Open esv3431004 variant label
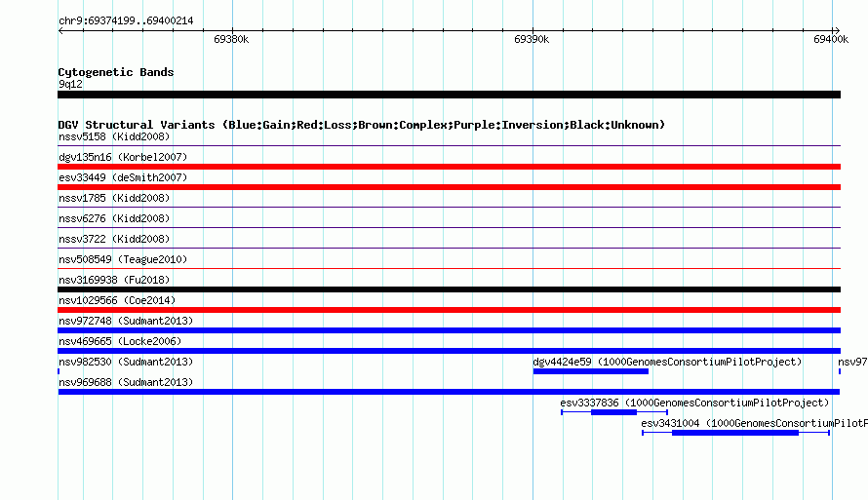The width and height of the screenshot is (868, 500). coord(755,423)
